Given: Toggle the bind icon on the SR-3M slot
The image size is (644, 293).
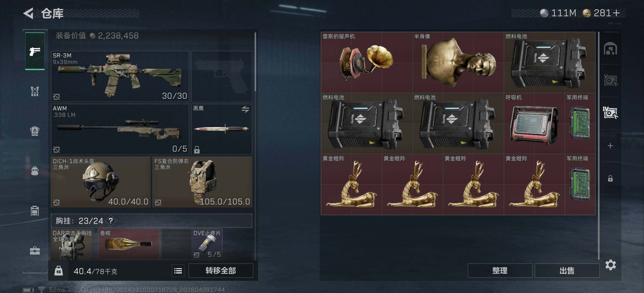Looking at the screenshot, I should point(56,96).
